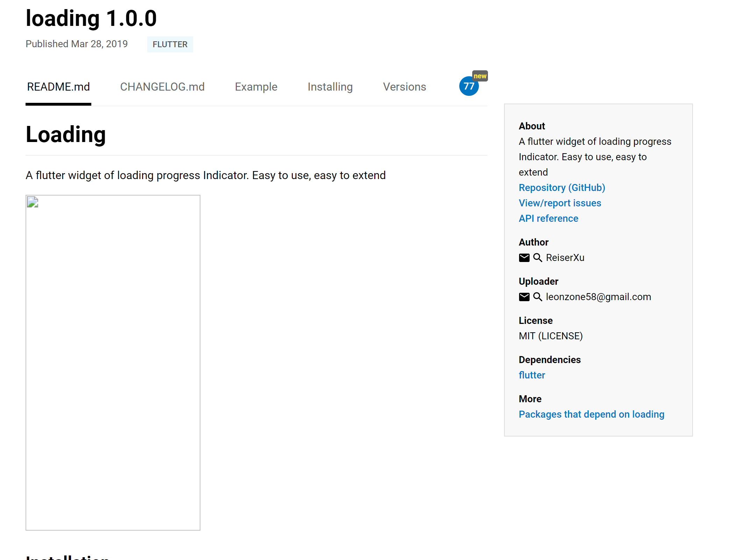Open the API reference link
Image resolution: width=744 pixels, height=560 pixels.
[548, 219]
